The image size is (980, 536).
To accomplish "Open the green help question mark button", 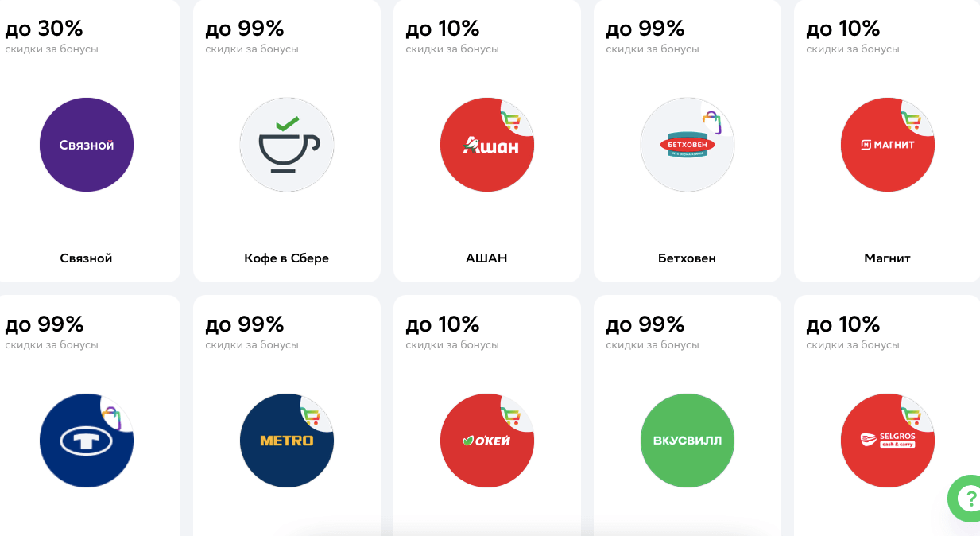I will click(x=966, y=499).
